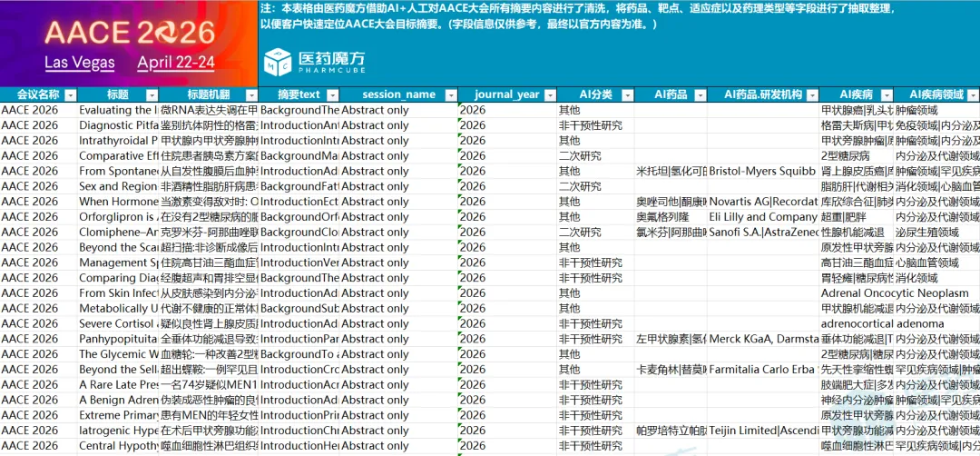Viewport: 980px width, 456px height.
Task: Click the 'Merck KGaA, Darmsta' institution cell
Action: coord(763,339)
